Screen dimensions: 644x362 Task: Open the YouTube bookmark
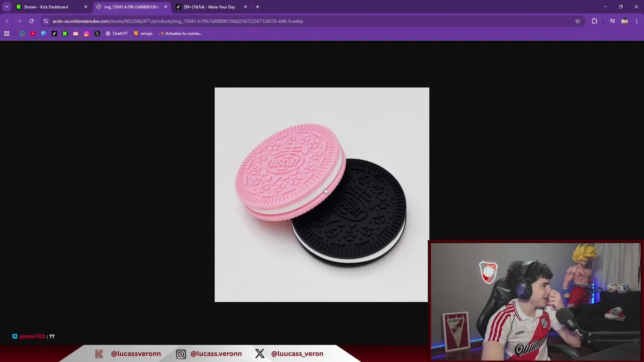pos(33,33)
